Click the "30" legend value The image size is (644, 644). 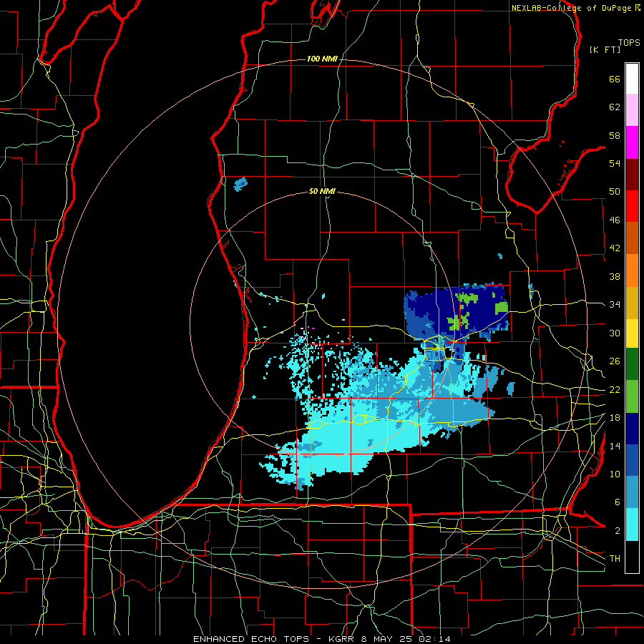point(615,333)
